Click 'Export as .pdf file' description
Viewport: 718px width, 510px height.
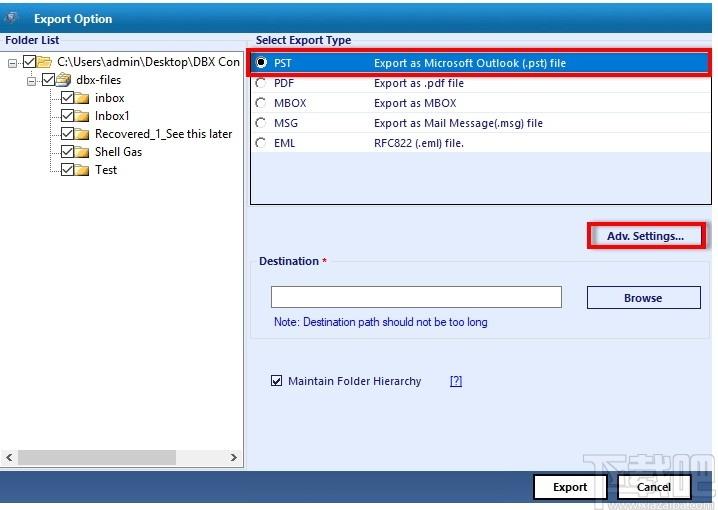[x=419, y=83]
